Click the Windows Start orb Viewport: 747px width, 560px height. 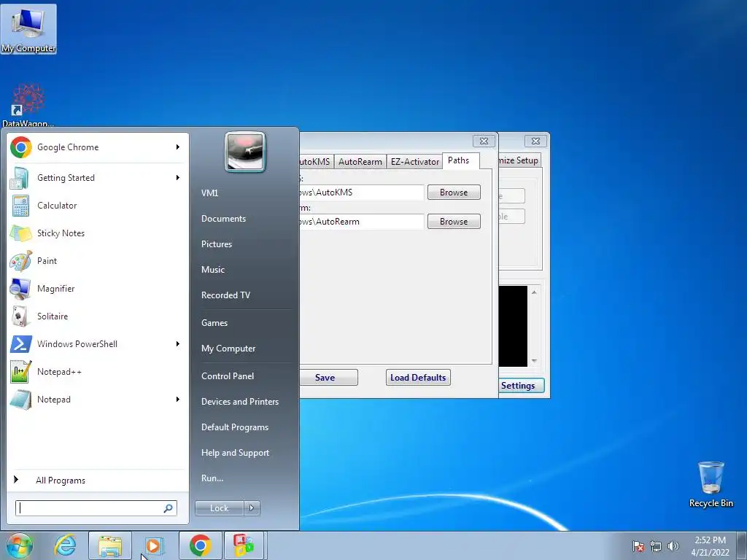click(19, 545)
